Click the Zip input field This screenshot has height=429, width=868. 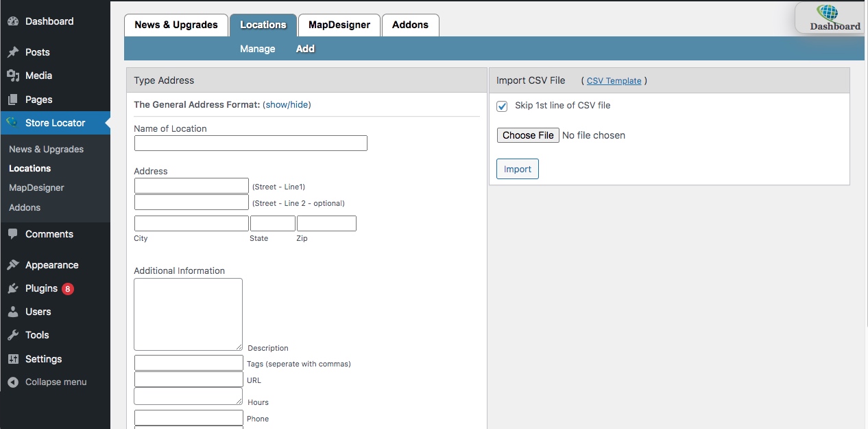pyautogui.click(x=326, y=224)
